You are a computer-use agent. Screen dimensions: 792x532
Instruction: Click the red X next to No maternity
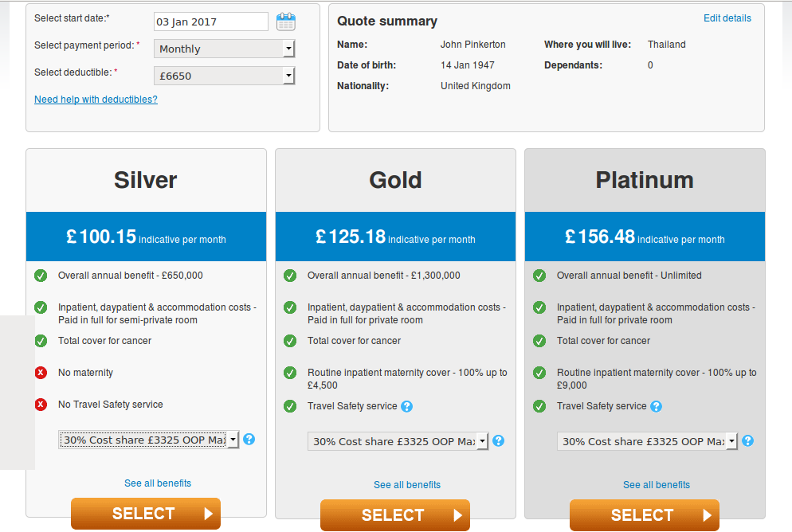click(41, 373)
